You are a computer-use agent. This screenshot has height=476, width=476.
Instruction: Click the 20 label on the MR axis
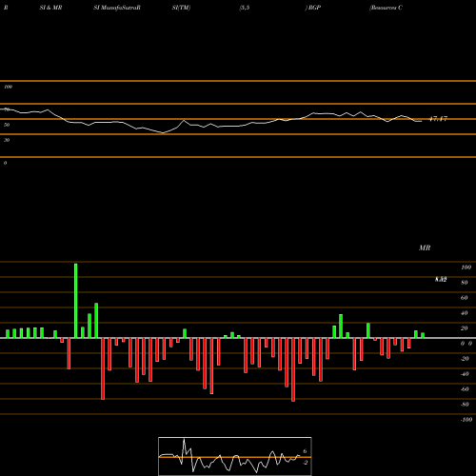465,328
